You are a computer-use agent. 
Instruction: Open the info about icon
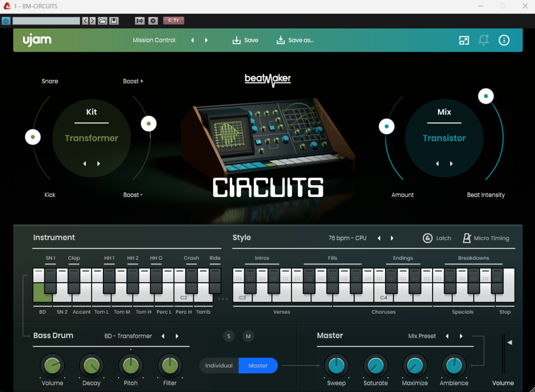tap(504, 40)
